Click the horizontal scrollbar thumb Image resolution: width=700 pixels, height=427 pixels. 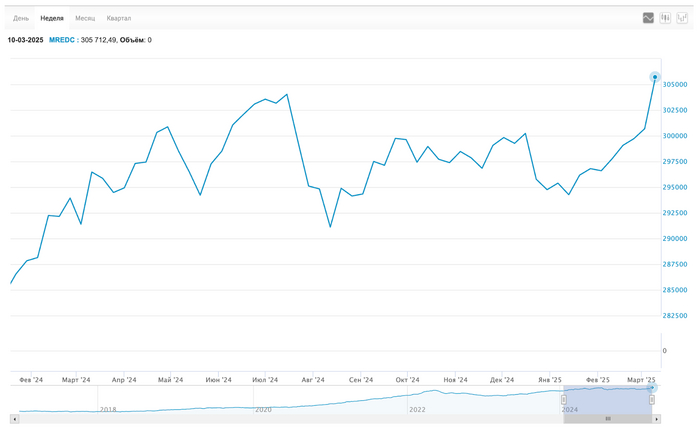(608, 419)
